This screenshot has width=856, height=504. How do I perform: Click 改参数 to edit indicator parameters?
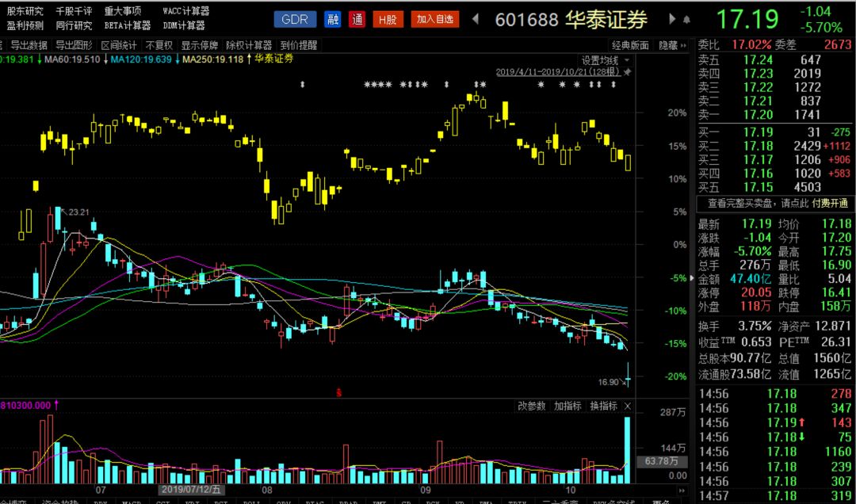click(532, 406)
